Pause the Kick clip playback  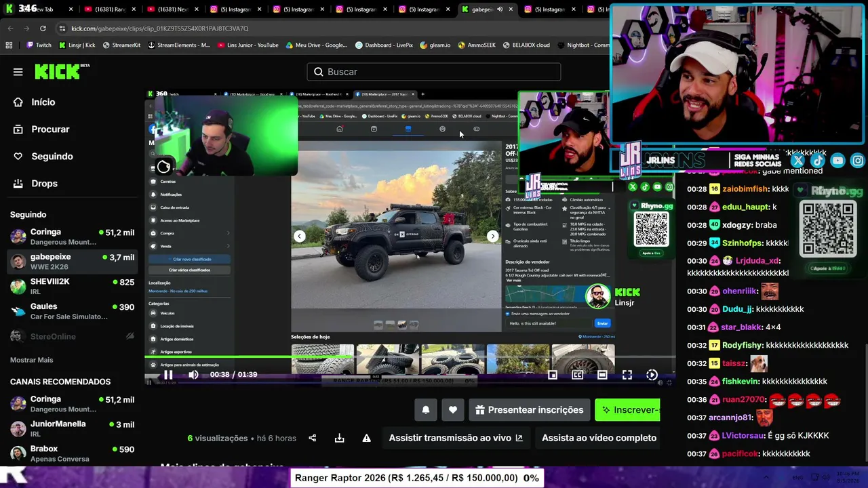(168, 375)
